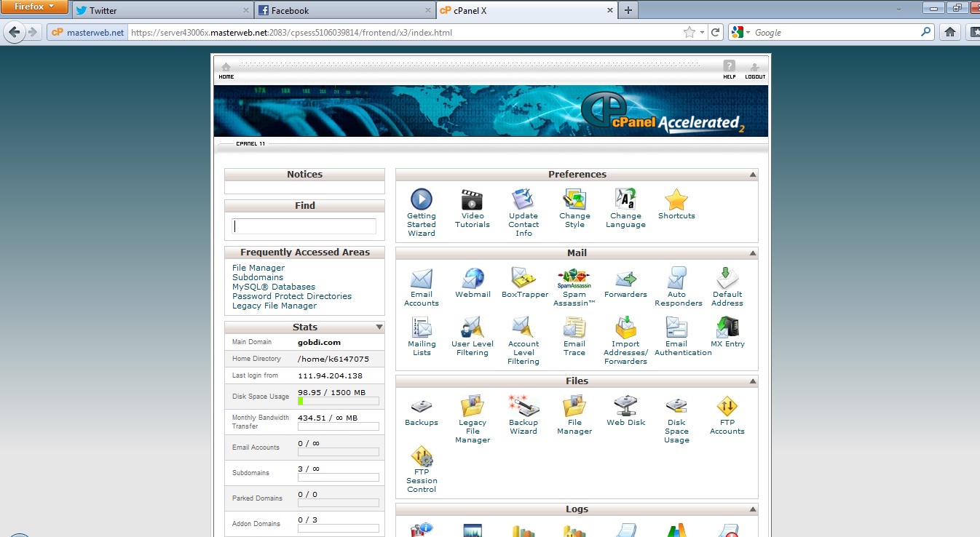980x537 pixels.
Task: Open the MySQL Databases link
Action: (274, 287)
